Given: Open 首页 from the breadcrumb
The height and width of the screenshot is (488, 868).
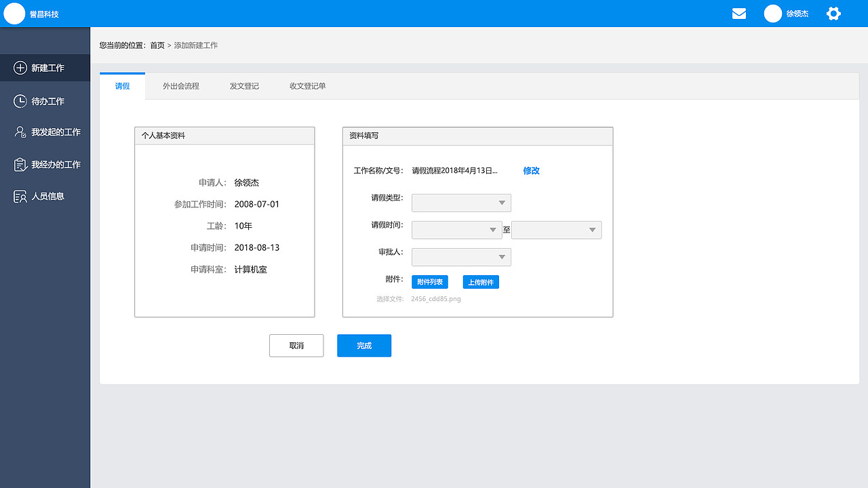Looking at the screenshot, I should click(x=157, y=45).
